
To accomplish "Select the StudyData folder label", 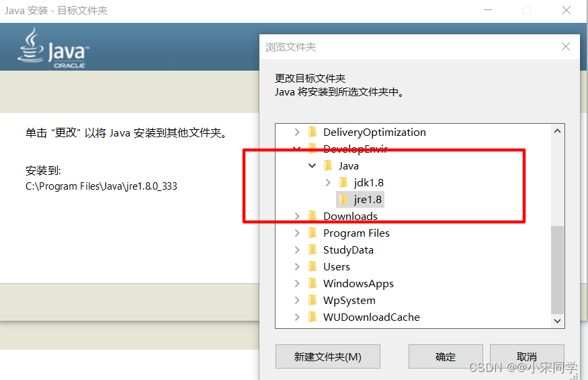I will point(348,250).
